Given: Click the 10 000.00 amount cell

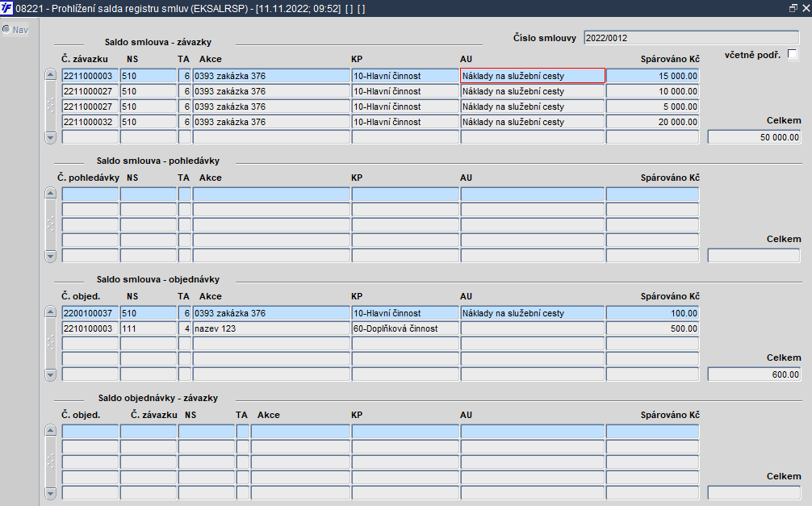Looking at the screenshot, I should click(652, 91).
